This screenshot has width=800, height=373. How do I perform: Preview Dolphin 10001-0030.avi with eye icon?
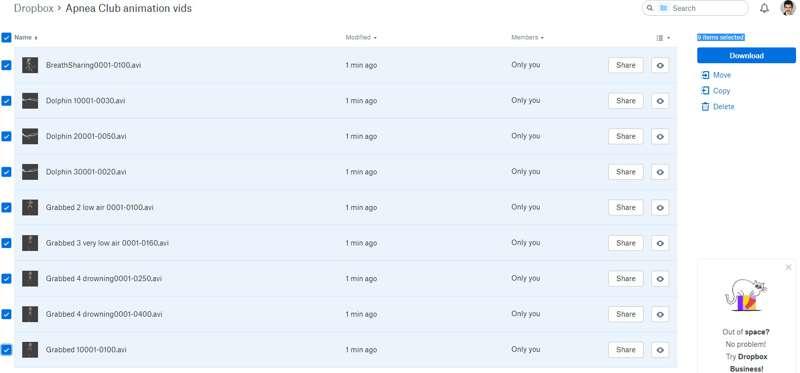(660, 101)
